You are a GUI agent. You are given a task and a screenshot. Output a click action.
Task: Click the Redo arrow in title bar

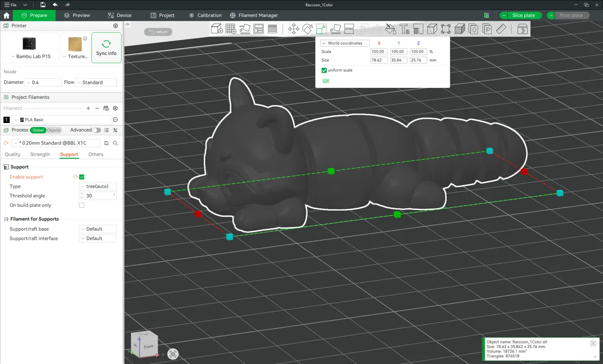click(x=67, y=5)
